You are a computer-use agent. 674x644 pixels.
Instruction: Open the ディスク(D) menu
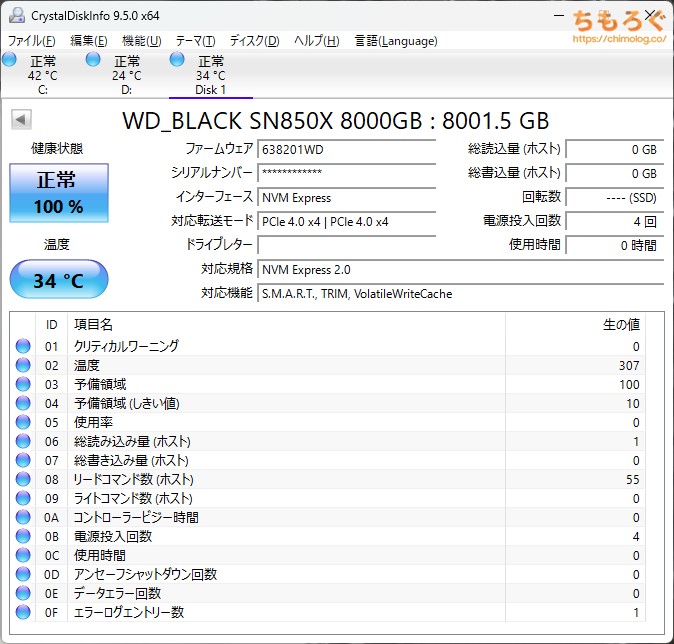coord(254,41)
